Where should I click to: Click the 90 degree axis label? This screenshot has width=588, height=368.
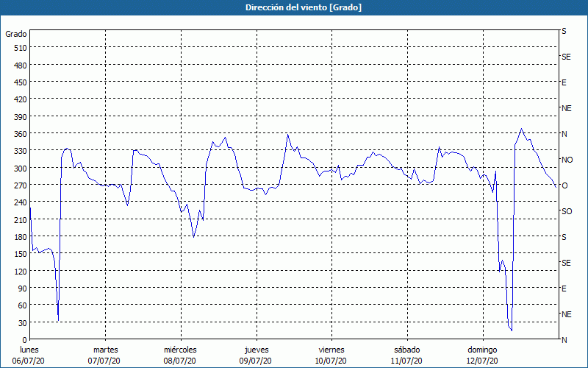pos(22,289)
